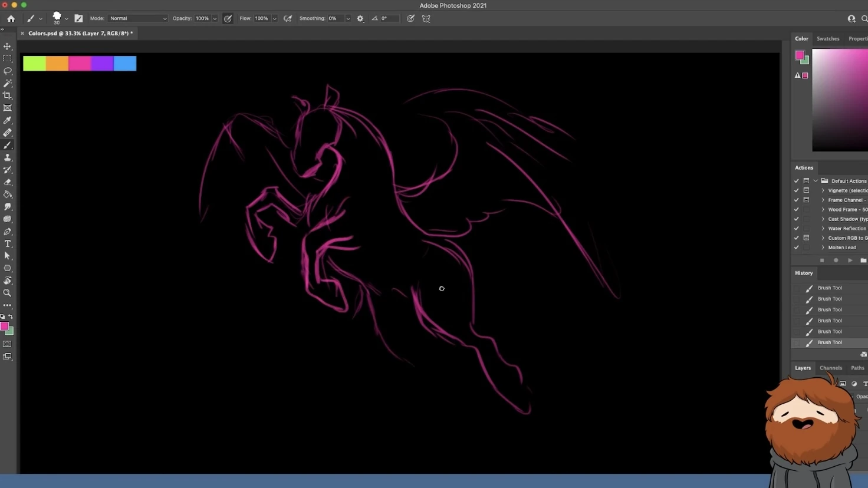Toggle the Vignette action checkmark
Screen dimensions: 868x488
click(796, 190)
